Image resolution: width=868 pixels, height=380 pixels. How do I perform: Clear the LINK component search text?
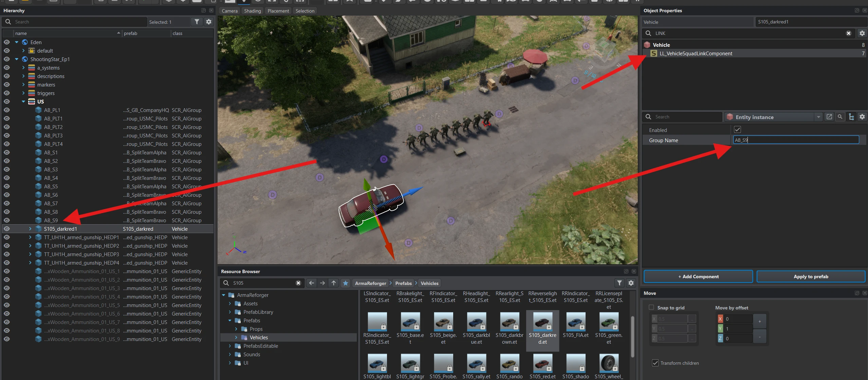point(848,33)
